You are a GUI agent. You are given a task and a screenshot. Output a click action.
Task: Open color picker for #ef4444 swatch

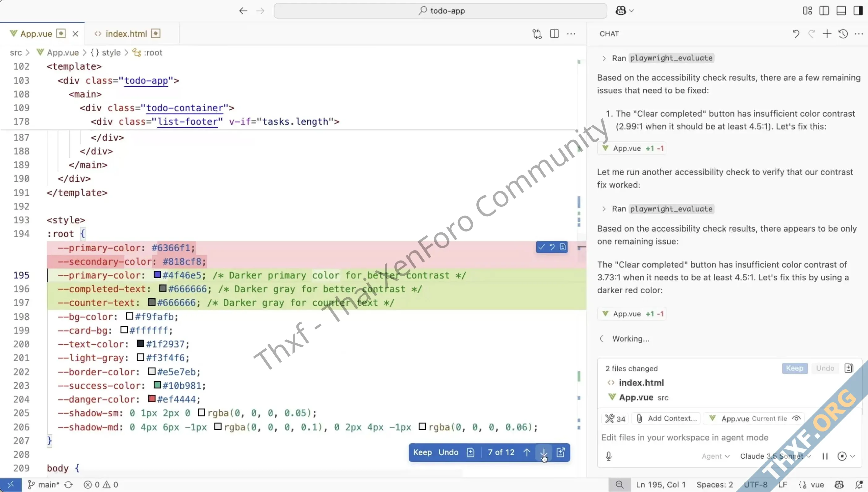[152, 398]
